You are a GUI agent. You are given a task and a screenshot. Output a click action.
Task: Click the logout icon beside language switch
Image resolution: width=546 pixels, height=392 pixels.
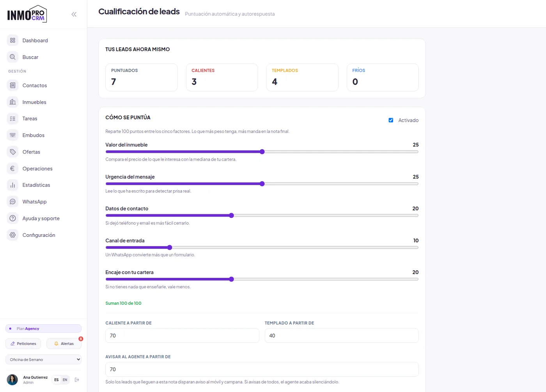click(77, 380)
